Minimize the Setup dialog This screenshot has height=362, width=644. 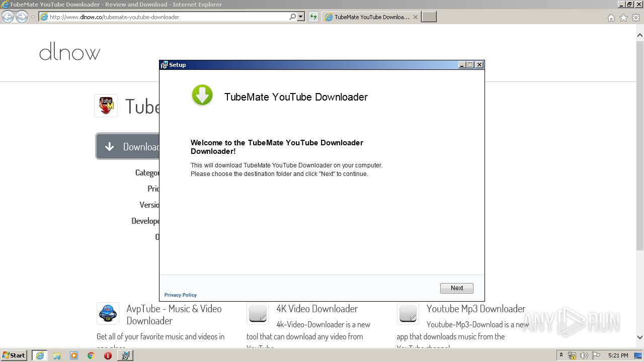pyautogui.click(x=462, y=65)
